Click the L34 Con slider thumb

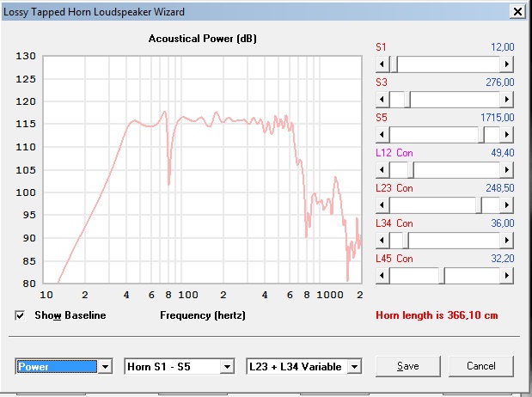pos(406,241)
